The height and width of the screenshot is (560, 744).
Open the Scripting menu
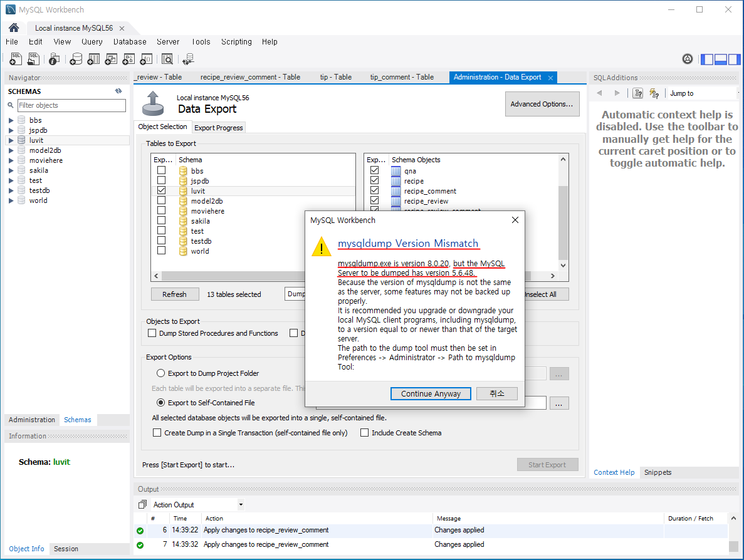tap(236, 42)
